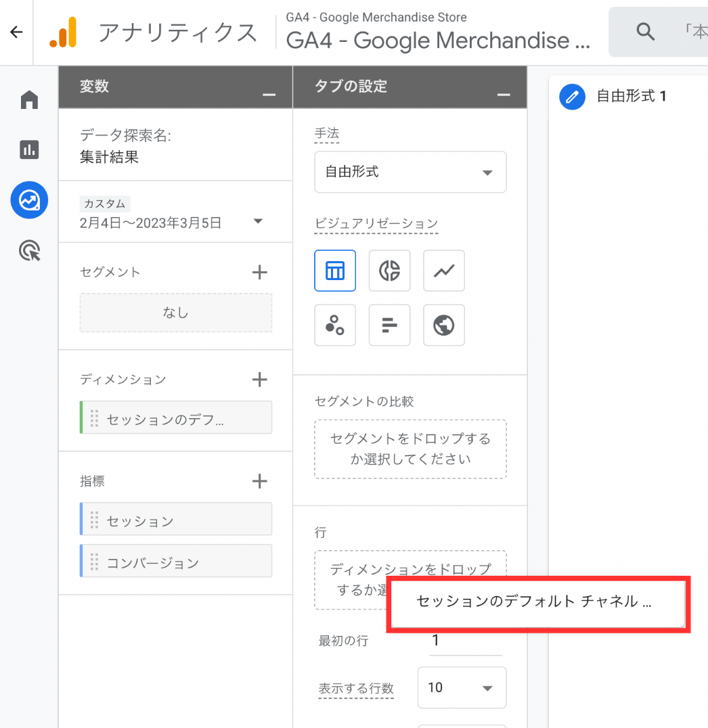Screen dimensions: 708x728
Task: Select the scatter plot visualization
Action: pos(335,325)
